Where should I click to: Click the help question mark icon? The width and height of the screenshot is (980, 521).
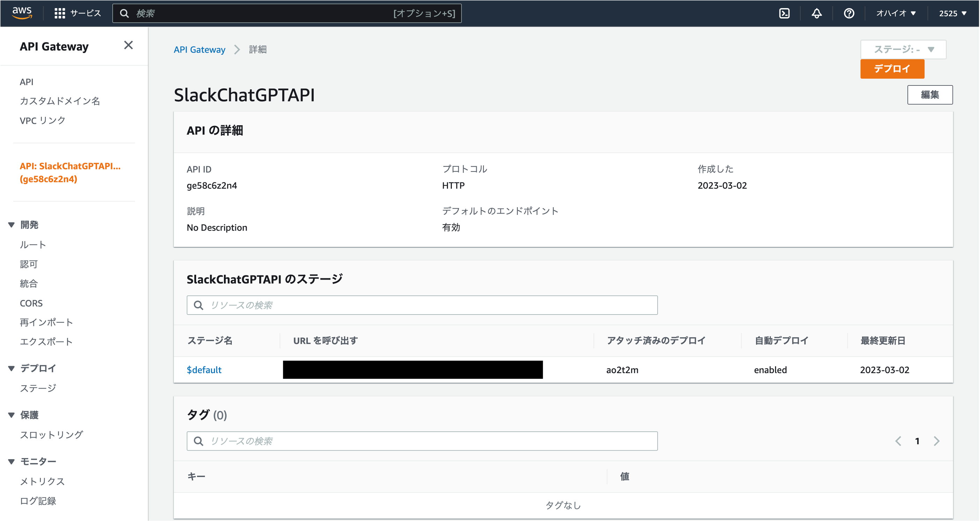pyautogui.click(x=849, y=13)
